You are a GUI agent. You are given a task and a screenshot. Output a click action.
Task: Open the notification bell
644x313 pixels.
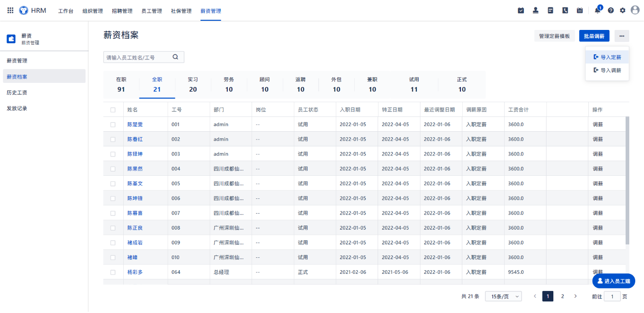[598, 10]
